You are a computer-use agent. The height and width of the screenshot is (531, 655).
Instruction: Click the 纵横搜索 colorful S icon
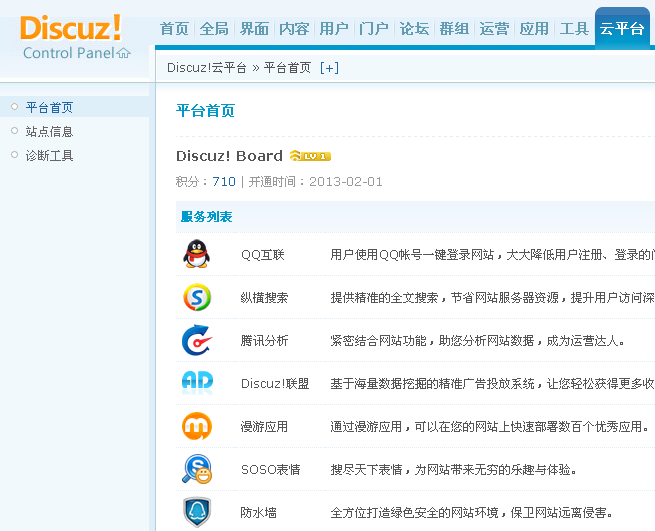[197, 297]
